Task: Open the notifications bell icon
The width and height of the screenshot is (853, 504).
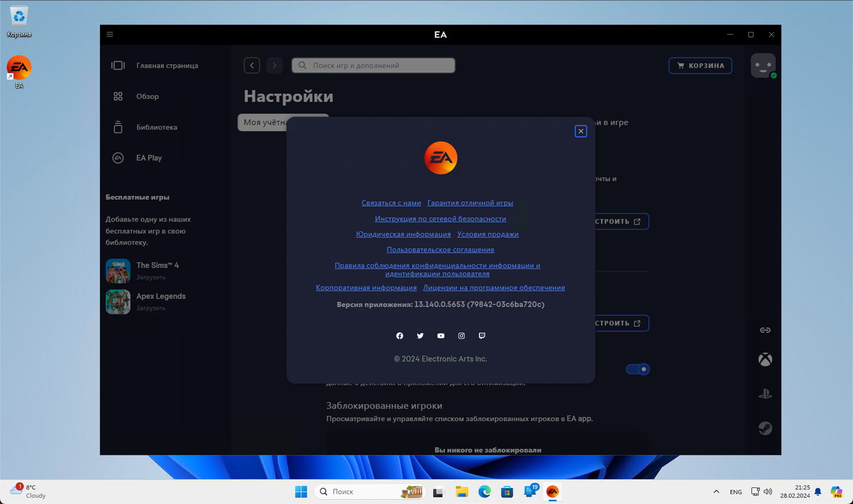Action: click(818, 491)
